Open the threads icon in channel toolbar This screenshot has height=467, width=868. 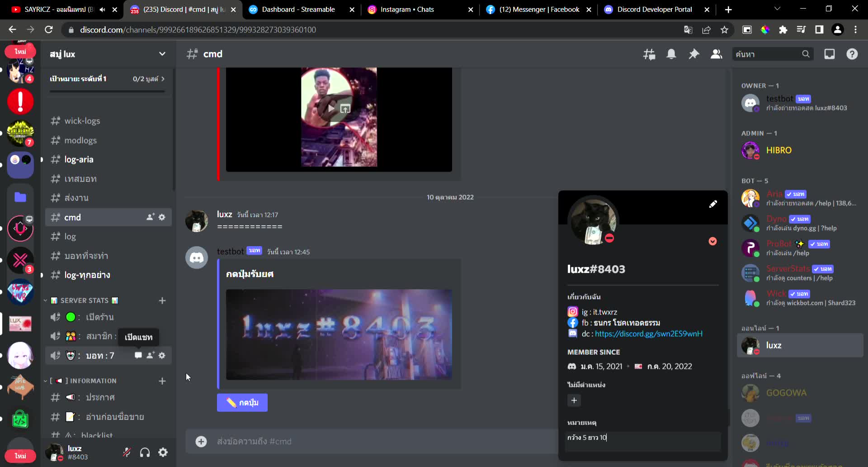pyautogui.click(x=649, y=54)
